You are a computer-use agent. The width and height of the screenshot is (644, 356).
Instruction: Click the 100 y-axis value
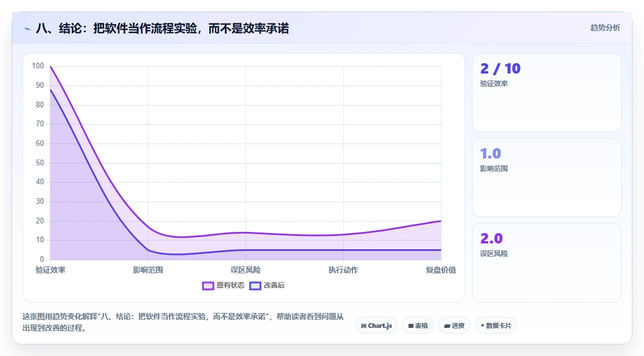click(x=38, y=65)
